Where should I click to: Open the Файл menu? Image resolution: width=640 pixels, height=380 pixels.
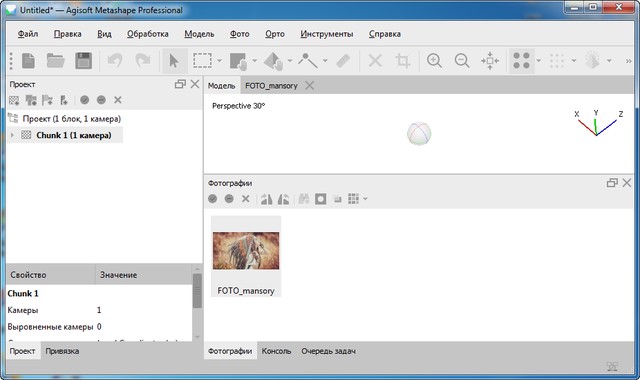coord(28,34)
